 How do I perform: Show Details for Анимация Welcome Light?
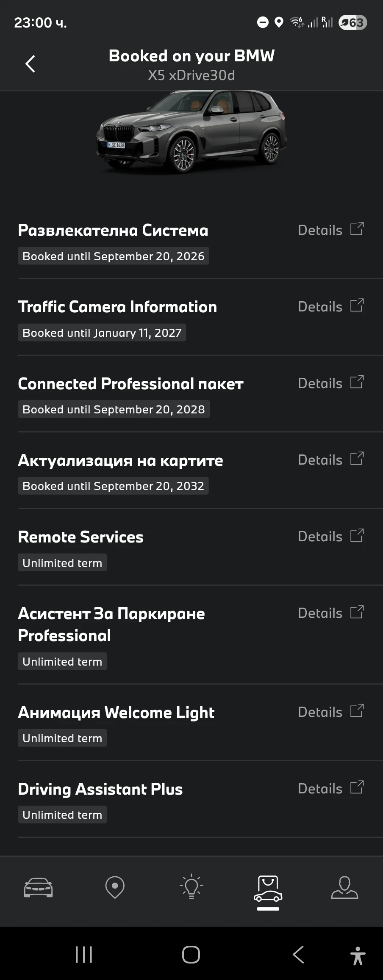[320, 712]
